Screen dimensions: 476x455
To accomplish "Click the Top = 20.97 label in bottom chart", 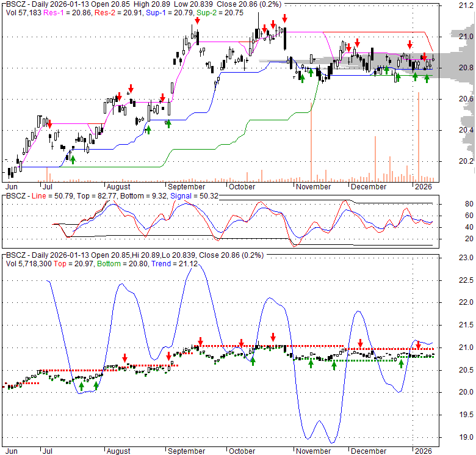I will coord(74,264).
